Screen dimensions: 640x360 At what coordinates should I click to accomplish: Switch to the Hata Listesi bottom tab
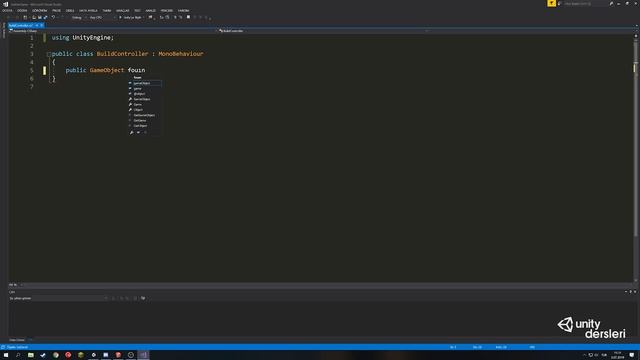17,340
